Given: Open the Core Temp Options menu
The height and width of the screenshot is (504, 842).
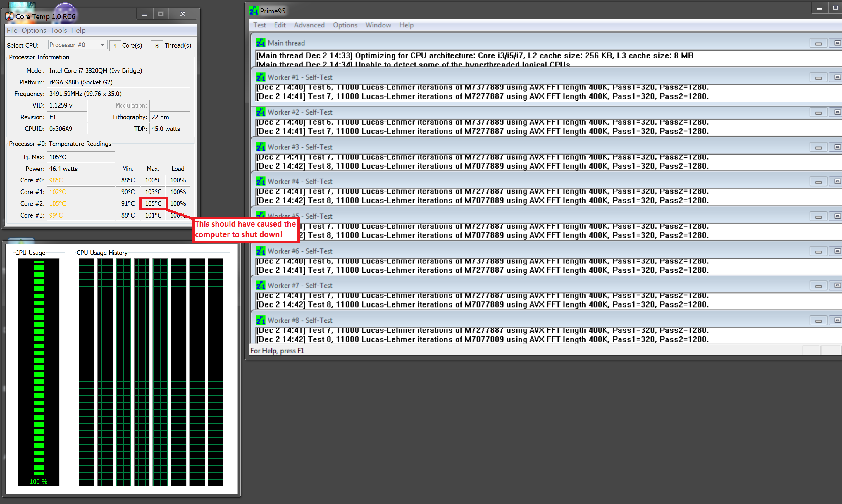Looking at the screenshot, I should 34,30.
